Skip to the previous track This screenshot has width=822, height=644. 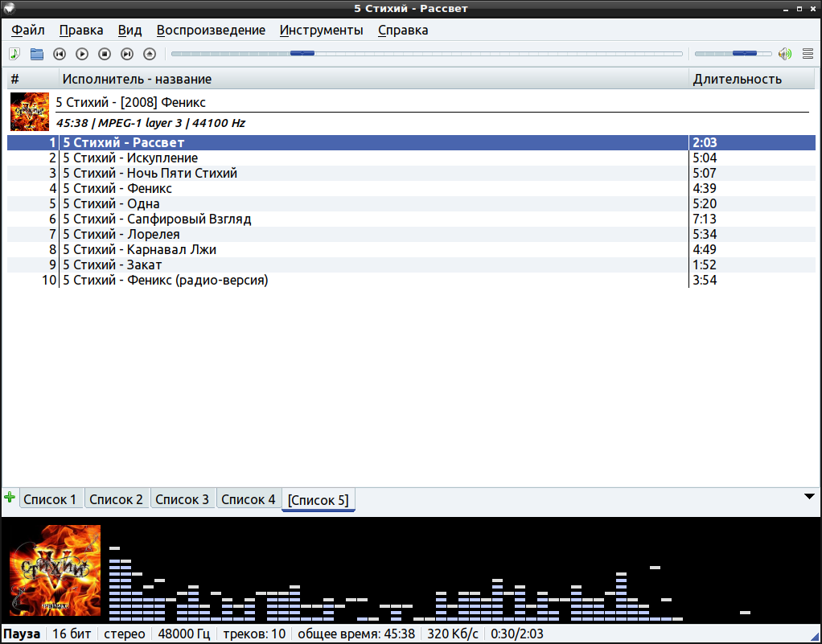(60, 54)
